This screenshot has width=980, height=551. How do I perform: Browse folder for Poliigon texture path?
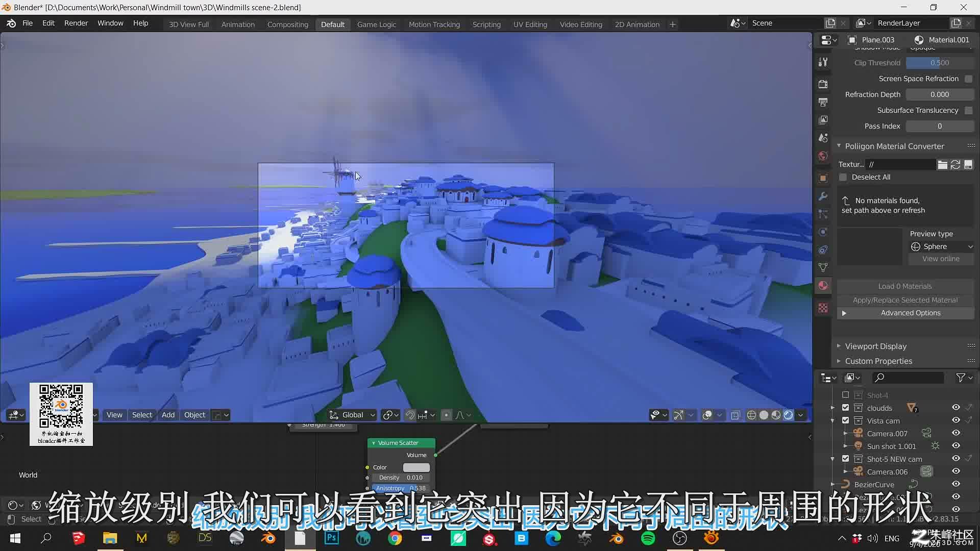[x=942, y=164]
